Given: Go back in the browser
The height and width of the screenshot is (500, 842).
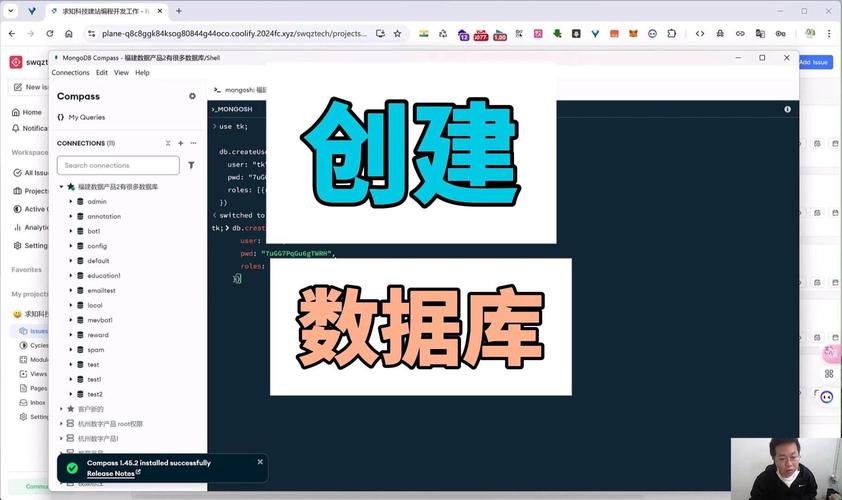Looking at the screenshot, I should tap(12, 33).
